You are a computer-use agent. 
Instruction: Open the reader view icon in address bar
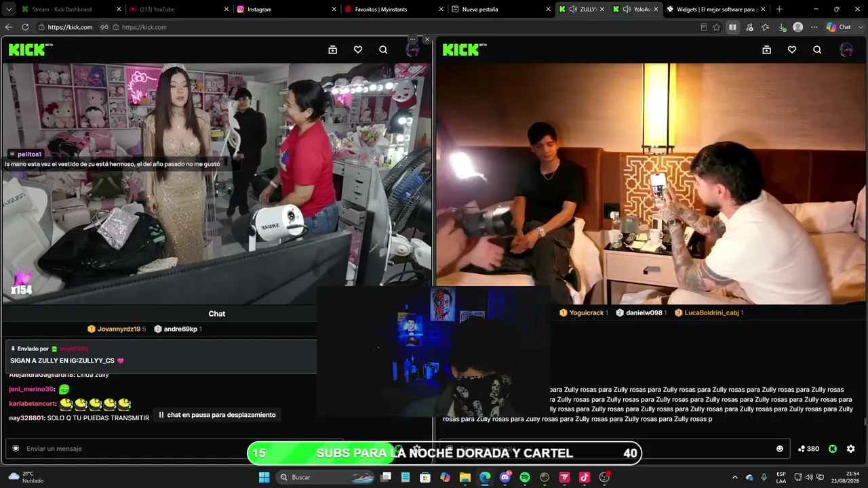703,27
